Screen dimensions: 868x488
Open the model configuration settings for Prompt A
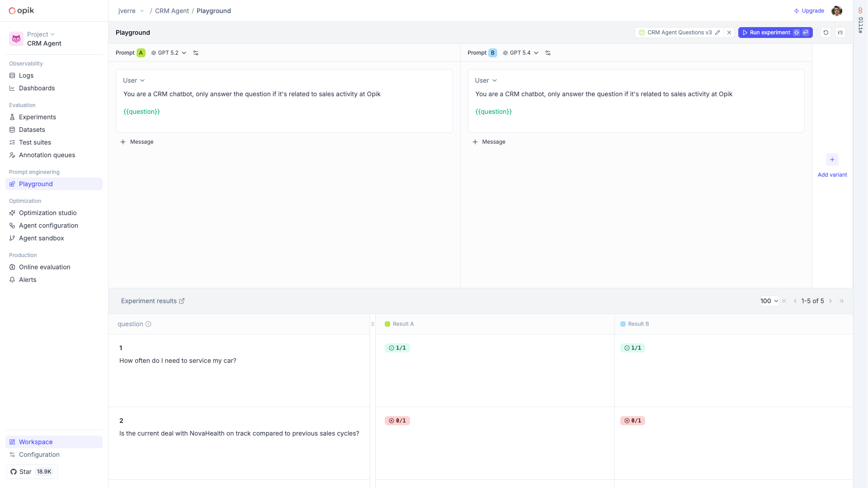point(196,53)
